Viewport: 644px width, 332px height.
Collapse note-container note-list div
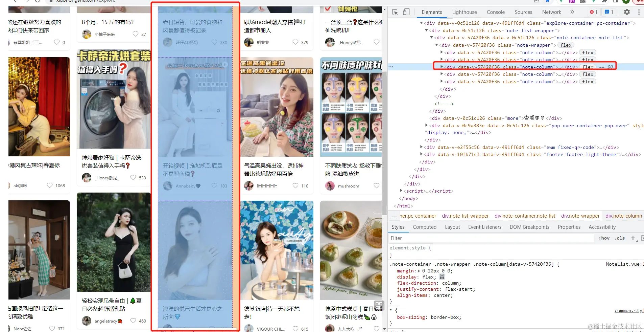coord(431,38)
